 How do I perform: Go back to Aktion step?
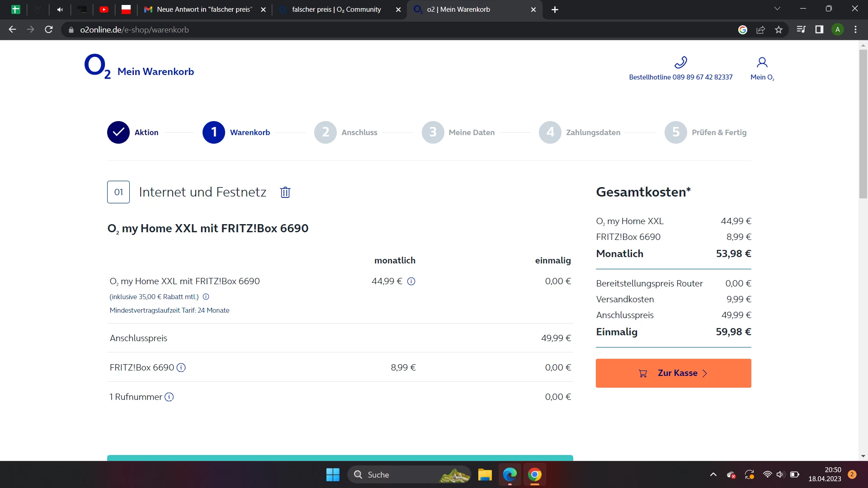(x=118, y=132)
